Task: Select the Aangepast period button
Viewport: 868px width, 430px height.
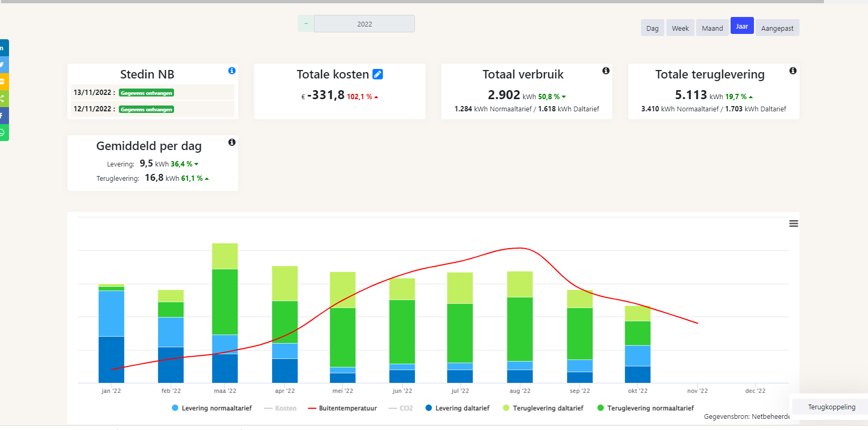Action: click(x=777, y=28)
